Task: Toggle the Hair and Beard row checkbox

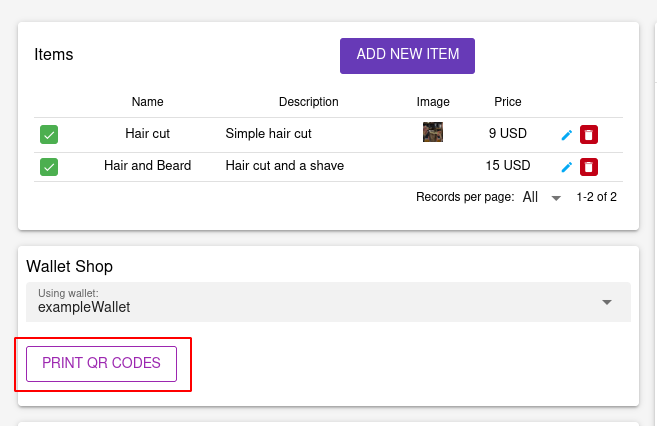Action: [x=49, y=167]
